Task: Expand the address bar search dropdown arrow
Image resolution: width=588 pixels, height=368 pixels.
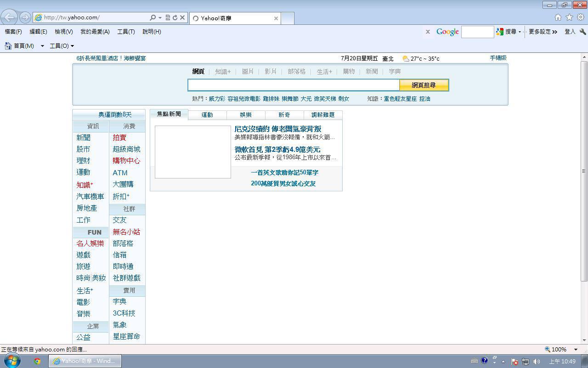Action: [160, 18]
